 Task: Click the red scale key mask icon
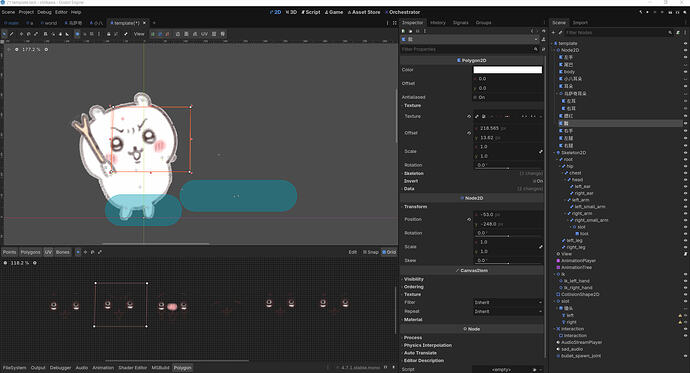click(x=167, y=34)
